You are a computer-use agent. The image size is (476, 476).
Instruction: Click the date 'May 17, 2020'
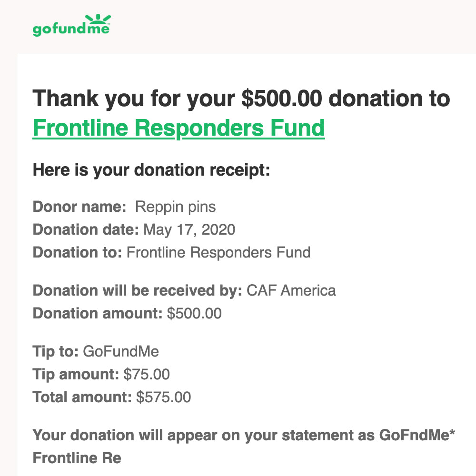click(x=189, y=230)
